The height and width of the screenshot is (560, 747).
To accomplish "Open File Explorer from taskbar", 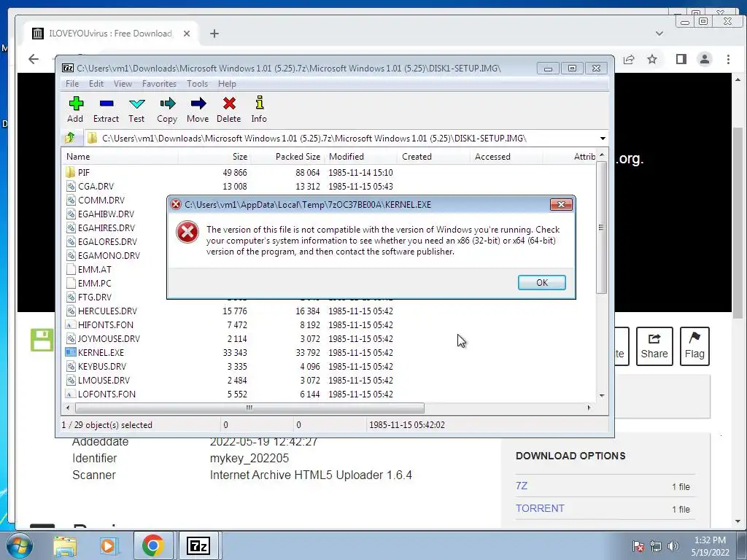I will point(65,545).
